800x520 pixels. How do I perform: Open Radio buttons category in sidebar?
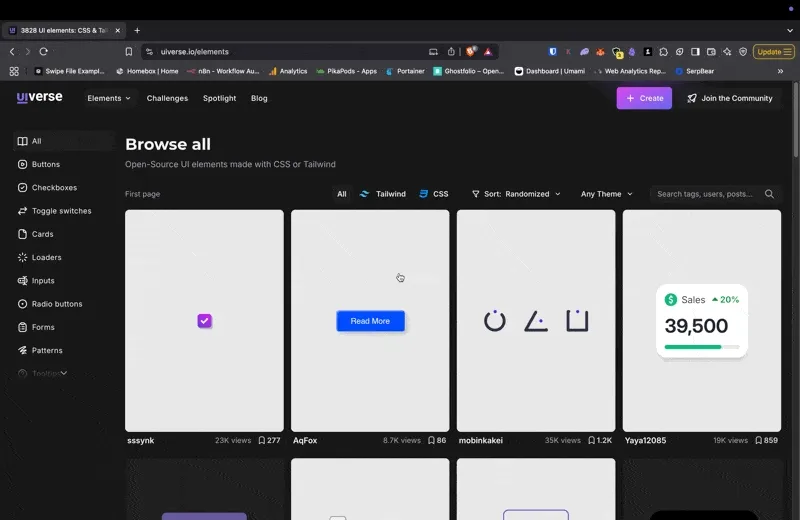(x=56, y=304)
